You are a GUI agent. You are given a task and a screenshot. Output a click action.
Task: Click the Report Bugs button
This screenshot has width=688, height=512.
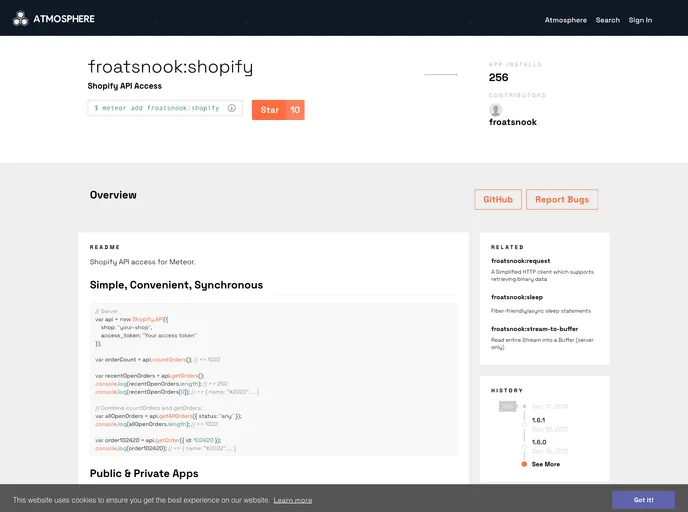point(562,200)
